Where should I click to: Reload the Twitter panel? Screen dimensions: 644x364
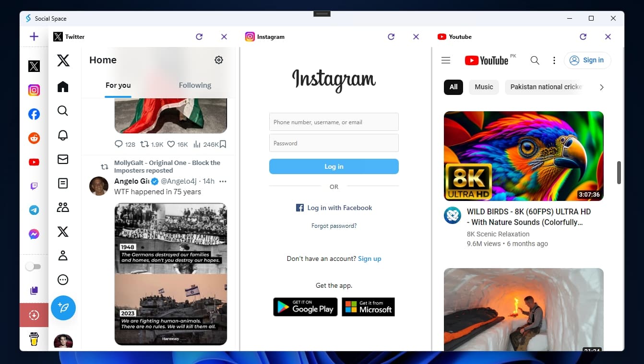coord(199,36)
